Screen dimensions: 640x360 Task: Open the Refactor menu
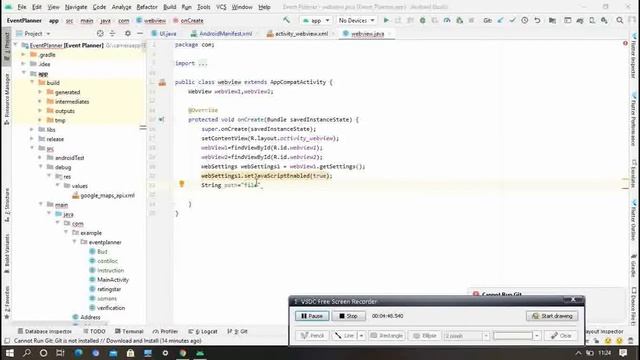pyautogui.click(x=147, y=7)
